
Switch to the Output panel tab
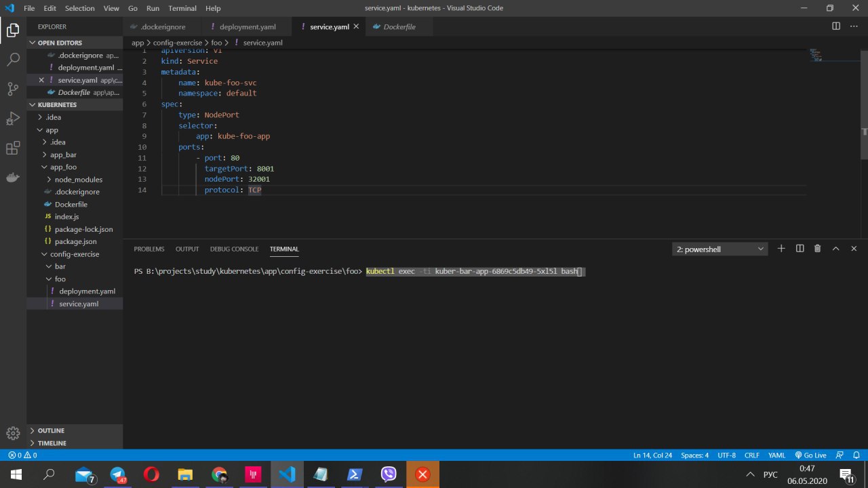coord(187,249)
